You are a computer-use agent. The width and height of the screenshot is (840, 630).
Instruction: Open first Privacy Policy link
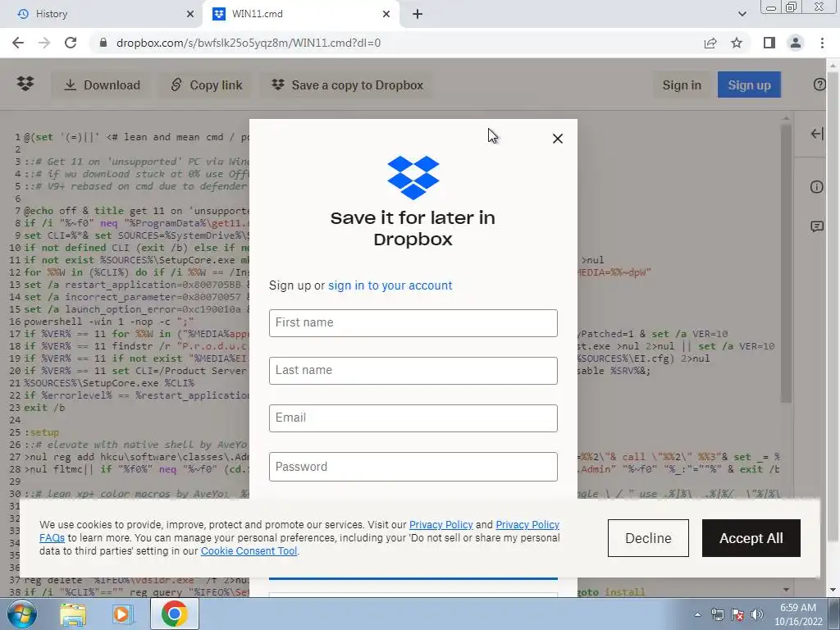[x=441, y=525]
